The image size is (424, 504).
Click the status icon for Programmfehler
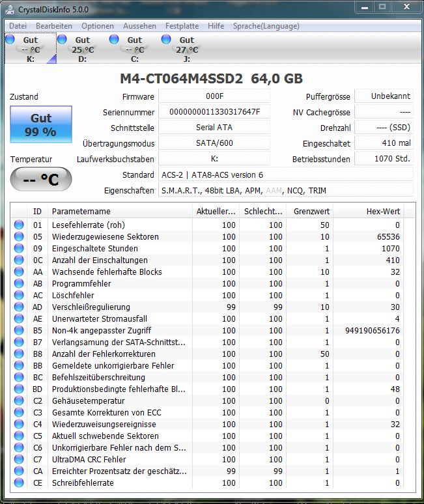[19, 283]
